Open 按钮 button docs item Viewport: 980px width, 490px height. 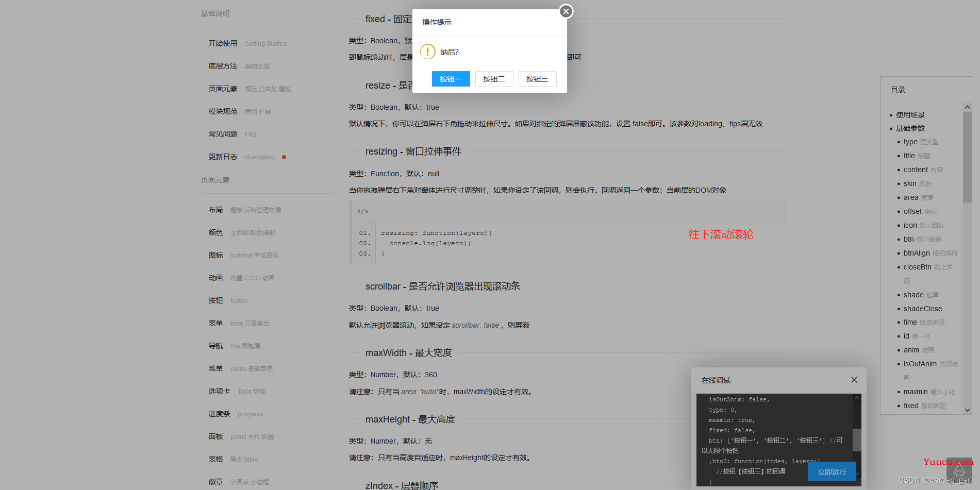pyautogui.click(x=228, y=300)
